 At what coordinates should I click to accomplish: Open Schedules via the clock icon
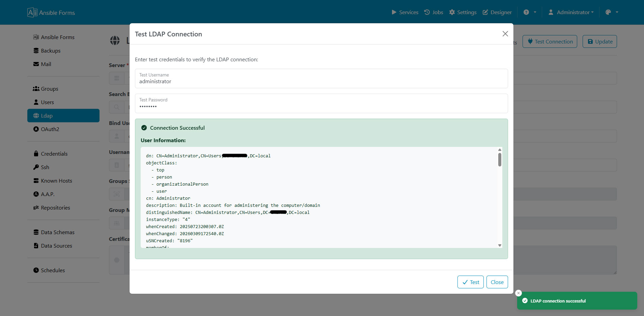(x=36, y=270)
